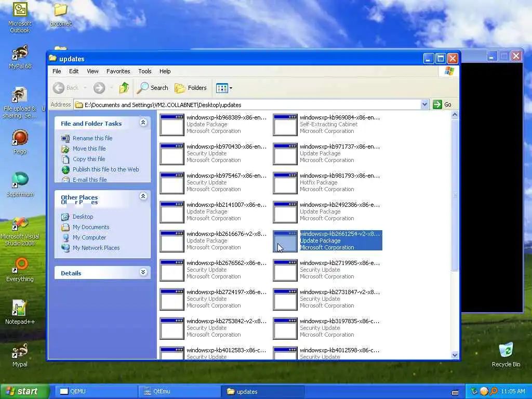Click the Go button
The image size is (532, 399).
(443, 104)
